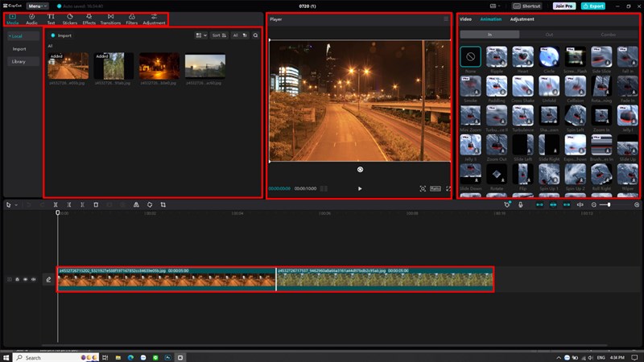The height and width of the screenshot is (362, 644).
Task: Apply the Flip animation
Action: (522, 174)
